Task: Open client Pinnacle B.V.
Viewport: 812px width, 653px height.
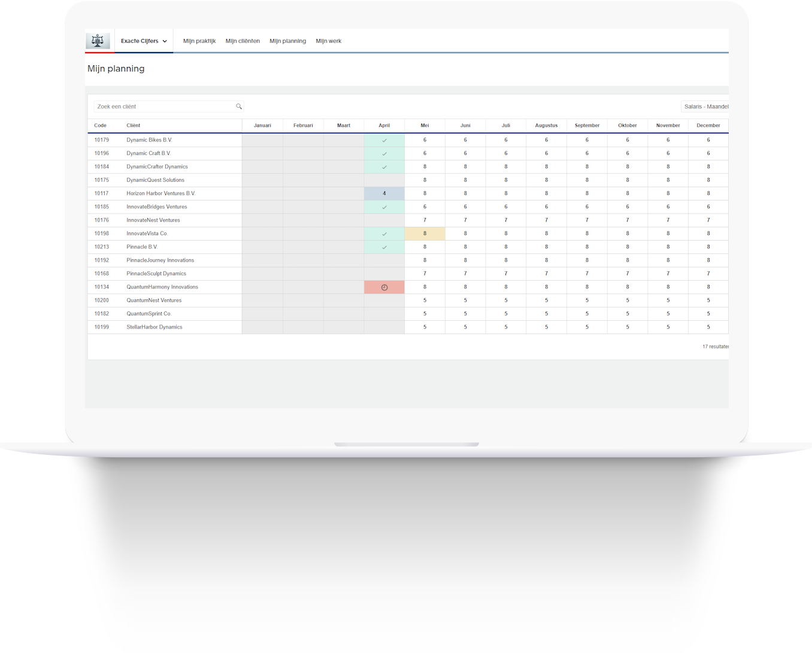Action: coord(142,247)
